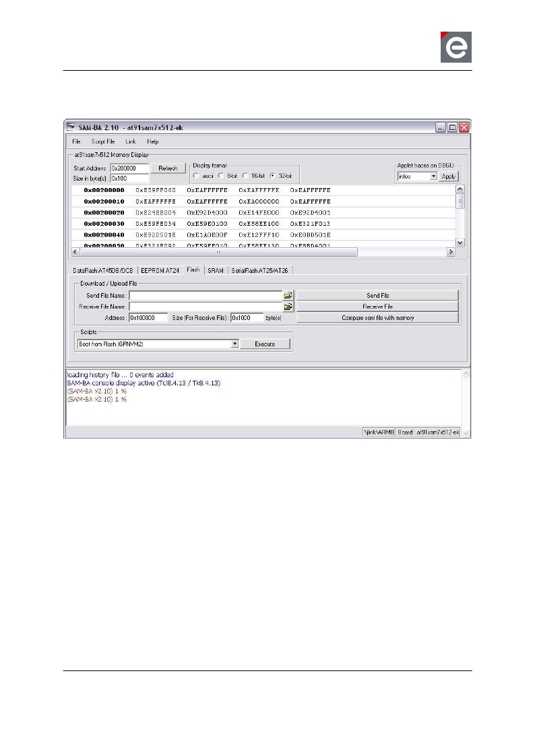Switch to DataFlash AT45DB/DCB tab
Image resolution: width=535 pixels, height=756 pixels.
(102, 270)
